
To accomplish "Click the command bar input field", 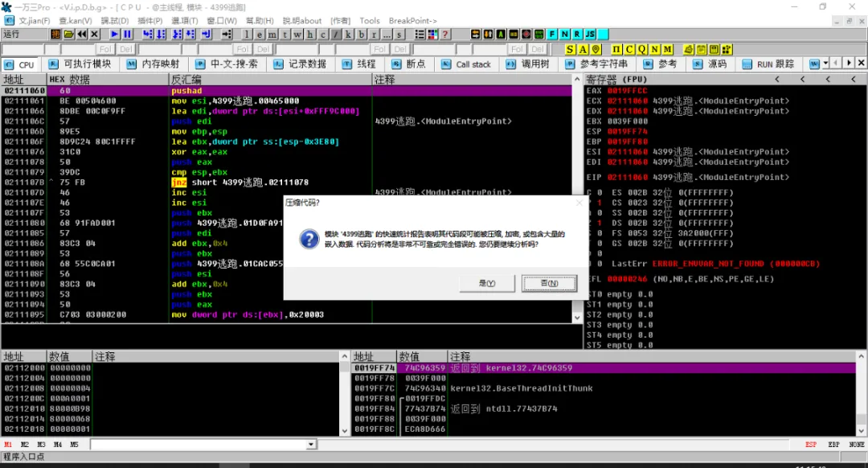I will tap(199, 444).
